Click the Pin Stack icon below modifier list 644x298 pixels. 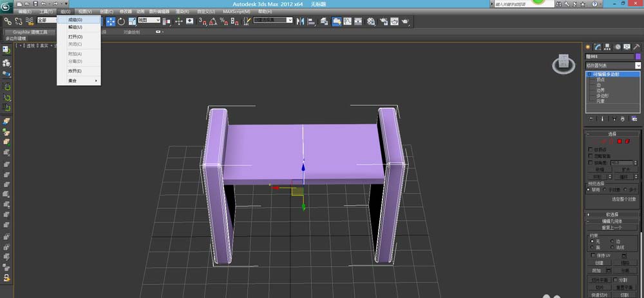(591, 119)
